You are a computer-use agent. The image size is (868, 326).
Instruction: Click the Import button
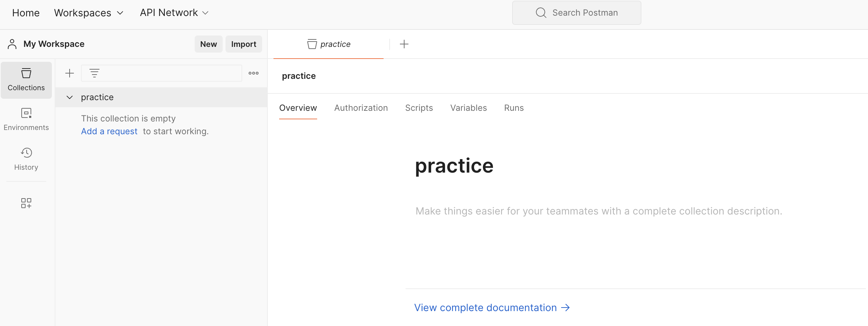tap(244, 44)
